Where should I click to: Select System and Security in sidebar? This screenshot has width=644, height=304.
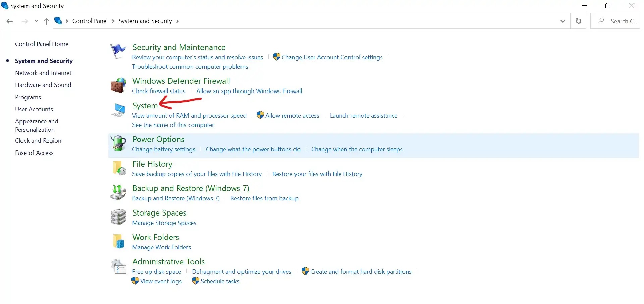pyautogui.click(x=44, y=61)
